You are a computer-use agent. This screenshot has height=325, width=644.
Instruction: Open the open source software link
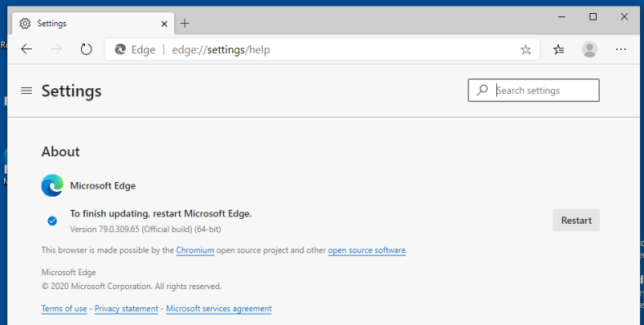point(367,251)
